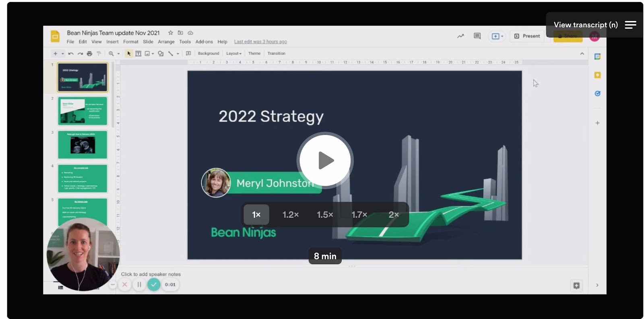Select the arrow cursor tool
Viewport: 644px width, 319px height.
(x=129, y=54)
